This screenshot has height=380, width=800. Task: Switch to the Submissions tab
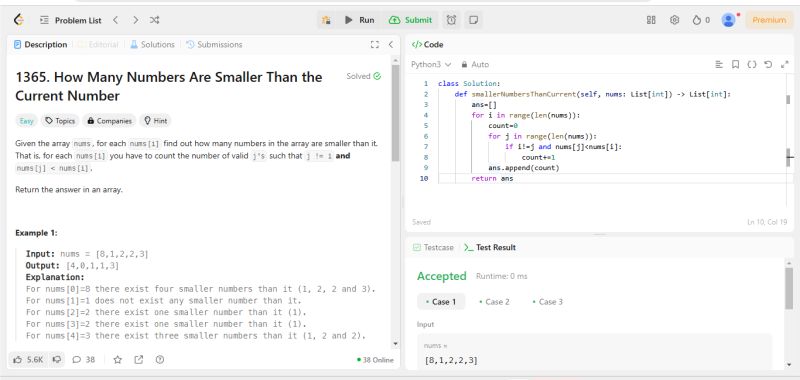pos(214,44)
